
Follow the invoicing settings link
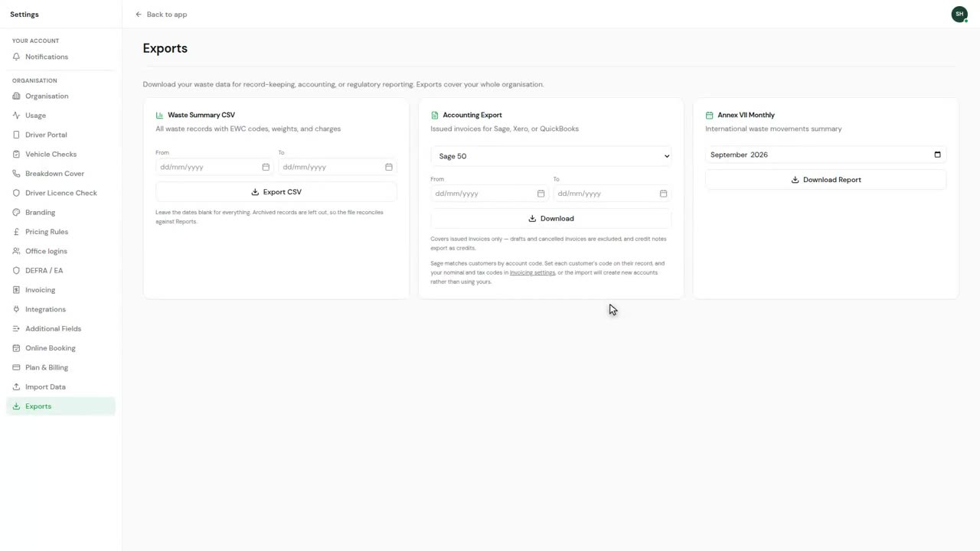pos(532,272)
